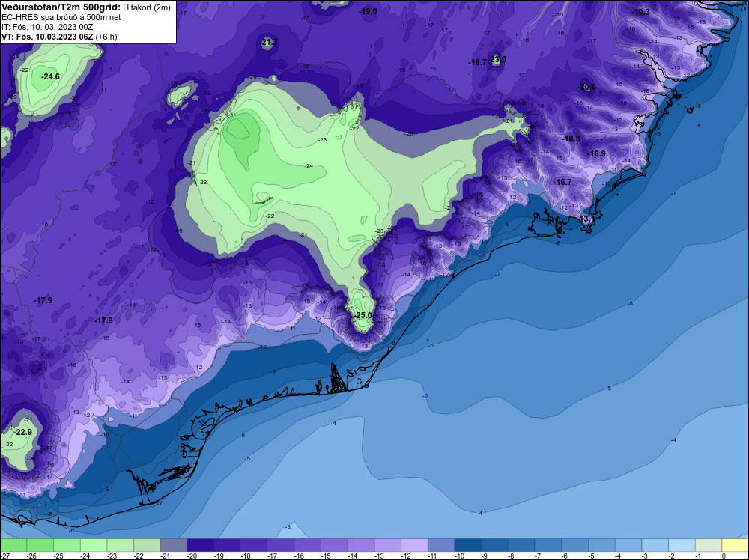Click the -18.8 temperature value
749x560 pixels.
(571, 139)
